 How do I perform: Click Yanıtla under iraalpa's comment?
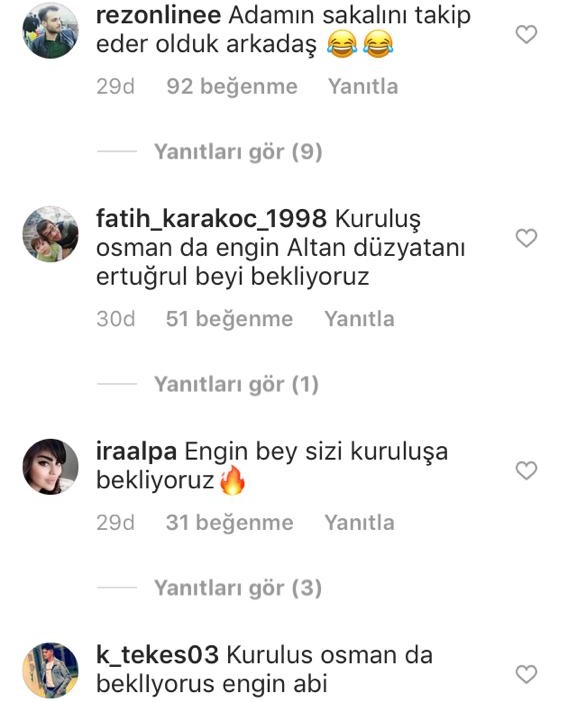[x=359, y=522]
